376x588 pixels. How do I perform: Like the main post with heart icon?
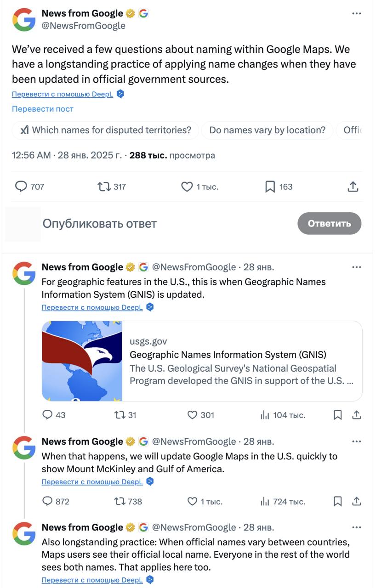pyautogui.click(x=187, y=187)
